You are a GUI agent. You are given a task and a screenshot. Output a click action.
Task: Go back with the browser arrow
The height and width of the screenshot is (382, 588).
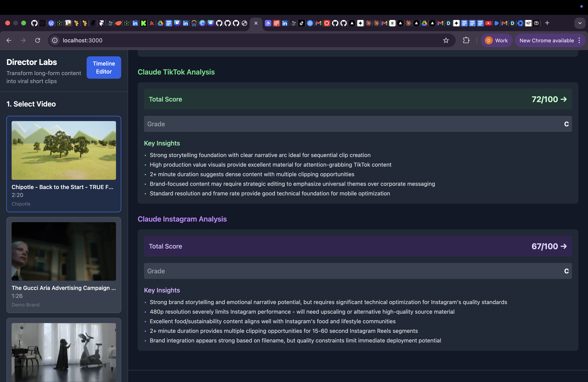click(x=9, y=41)
